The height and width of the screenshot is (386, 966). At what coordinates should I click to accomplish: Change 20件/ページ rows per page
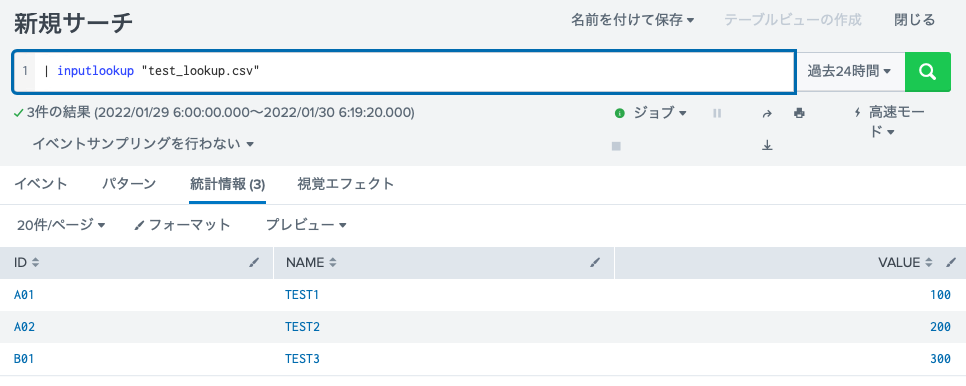pyautogui.click(x=61, y=225)
